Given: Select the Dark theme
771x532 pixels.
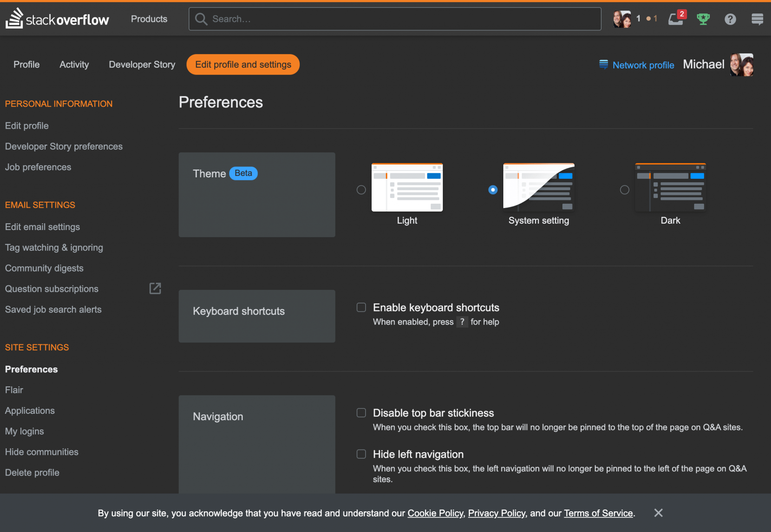Looking at the screenshot, I should coord(624,190).
